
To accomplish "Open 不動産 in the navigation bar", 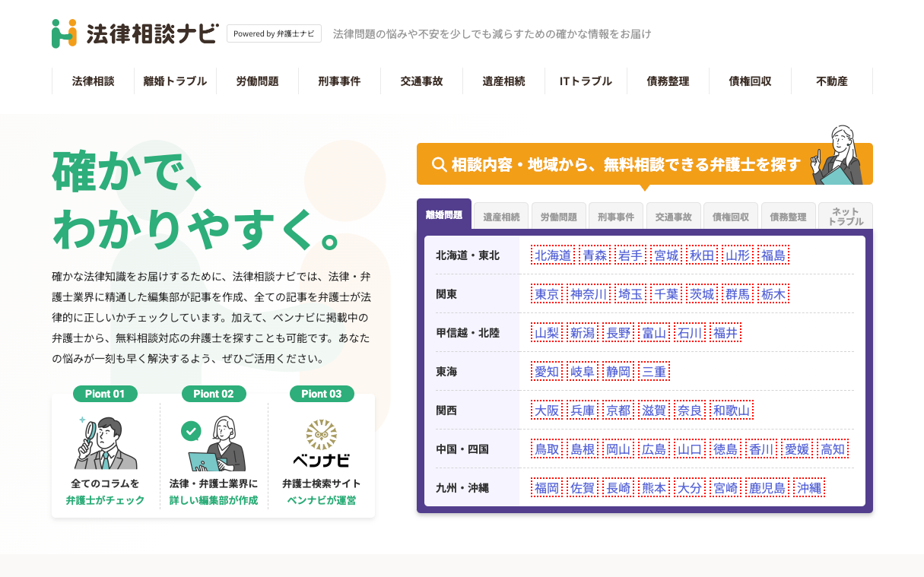I will point(831,81).
